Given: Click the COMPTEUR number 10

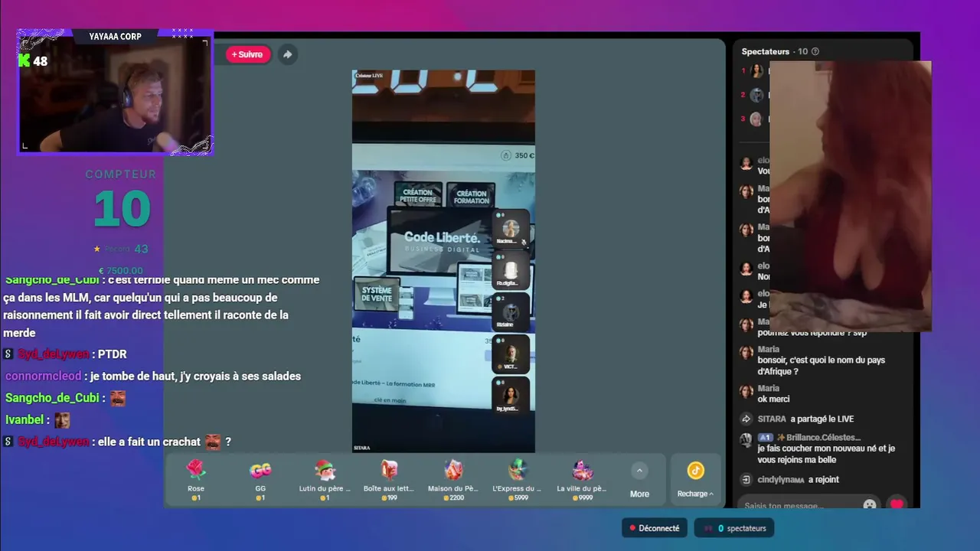Looking at the screenshot, I should click(x=122, y=208).
